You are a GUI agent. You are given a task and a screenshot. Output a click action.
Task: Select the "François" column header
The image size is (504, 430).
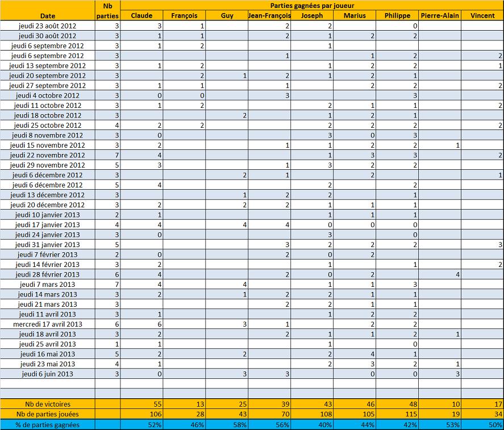click(x=184, y=15)
